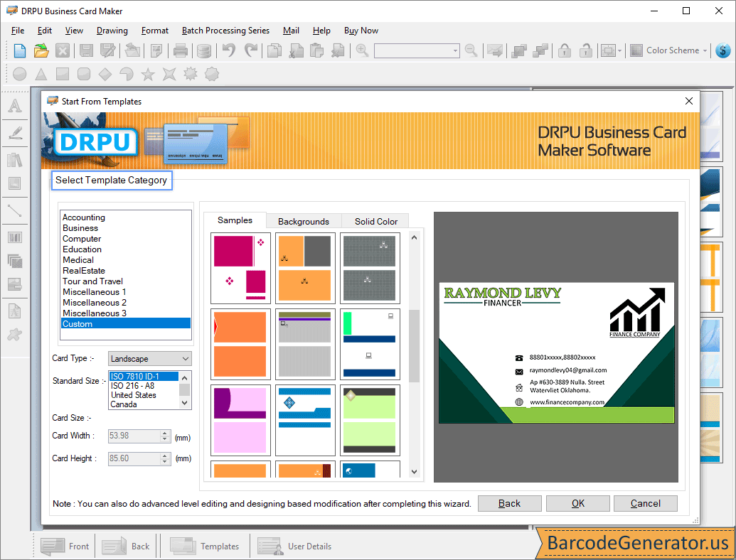Click the samples vertical scrollbar thumb
This screenshot has width=736, height=560.
point(414,346)
